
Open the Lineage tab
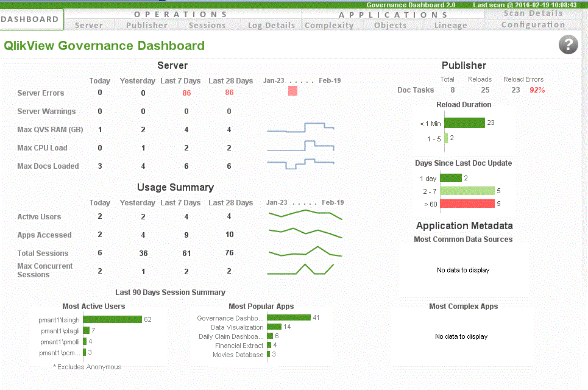point(451,25)
